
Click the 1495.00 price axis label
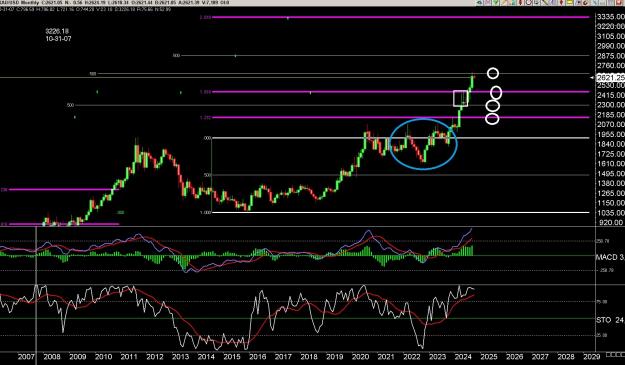click(610, 174)
